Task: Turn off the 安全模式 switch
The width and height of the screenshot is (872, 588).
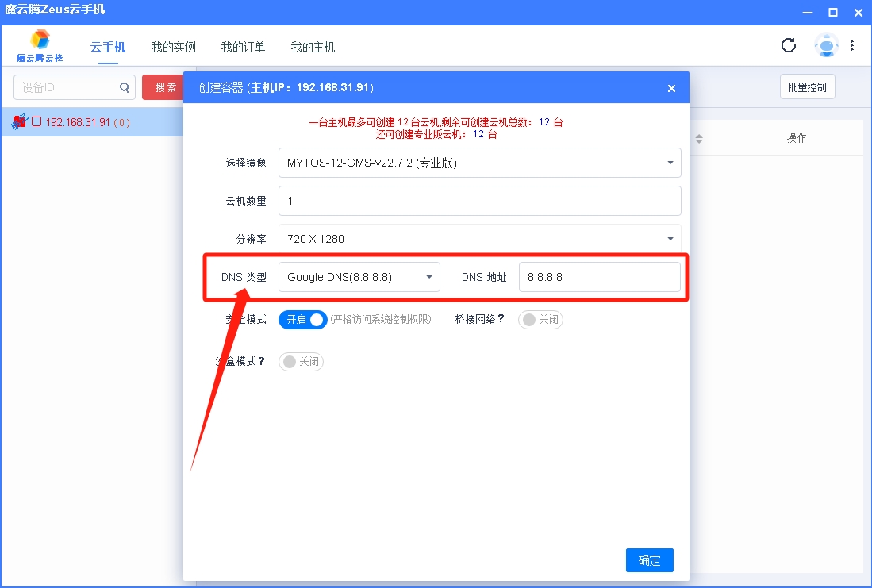Action: click(302, 320)
